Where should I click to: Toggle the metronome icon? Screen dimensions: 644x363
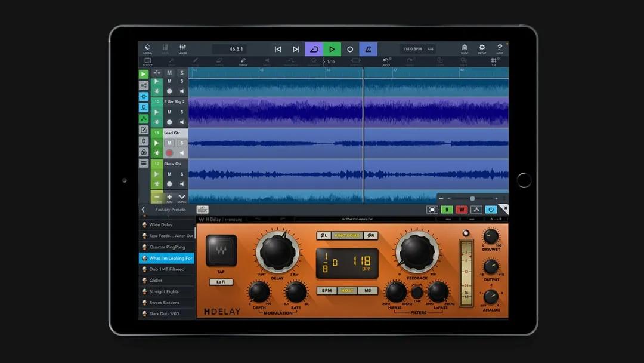point(368,49)
